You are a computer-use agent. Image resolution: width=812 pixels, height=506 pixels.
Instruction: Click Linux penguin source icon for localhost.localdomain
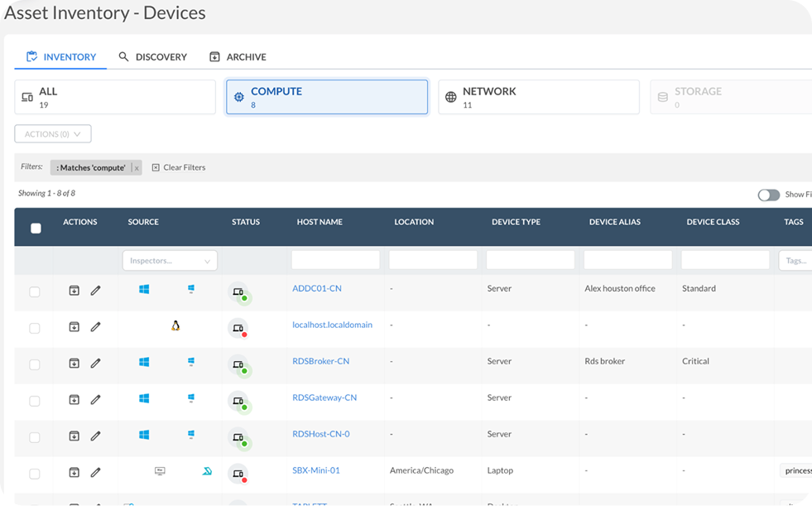click(175, 326)
